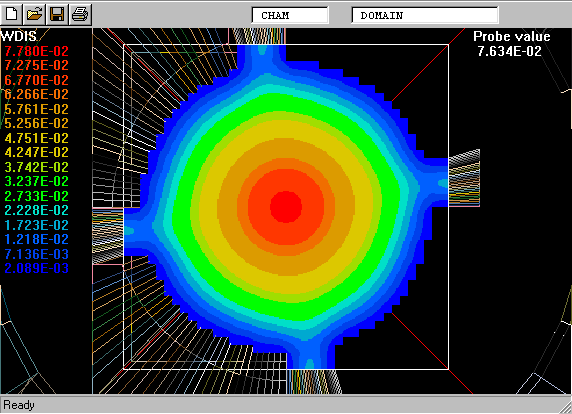
Task: Click the WDIS variable label
Action: tap(19, 36)
